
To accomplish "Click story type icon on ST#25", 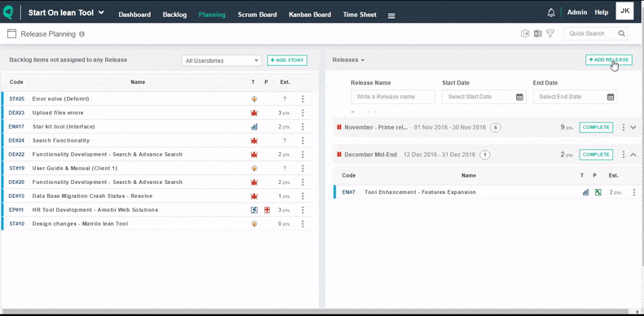I will (x=254, y=99).
